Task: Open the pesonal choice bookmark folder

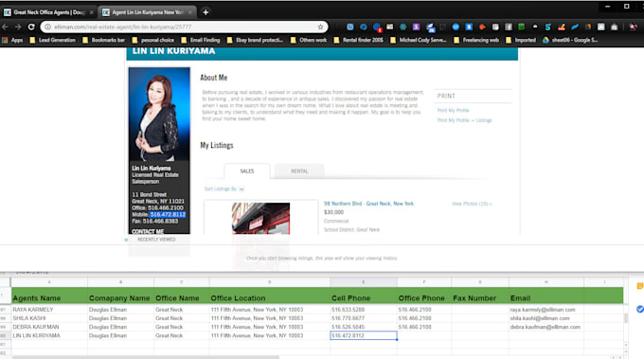Action: coord(152,40)
